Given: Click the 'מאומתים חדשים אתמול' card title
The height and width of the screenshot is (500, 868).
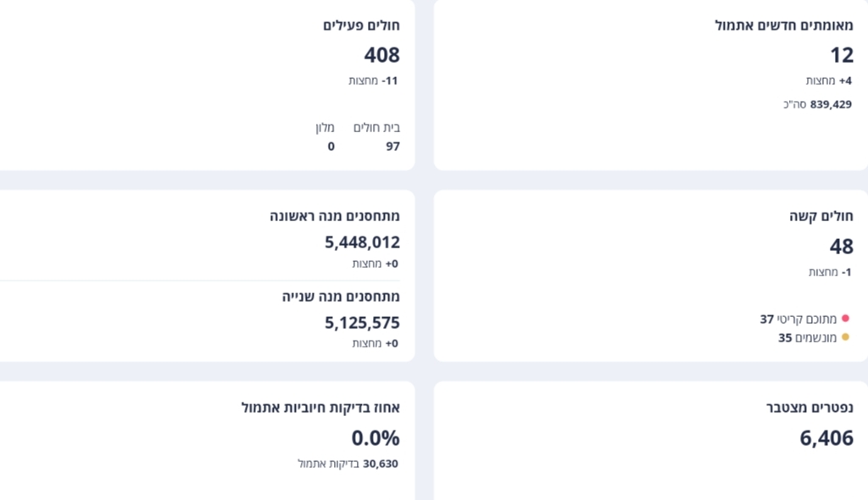Looking at the screenshot, I should click(x=784, y=25).
